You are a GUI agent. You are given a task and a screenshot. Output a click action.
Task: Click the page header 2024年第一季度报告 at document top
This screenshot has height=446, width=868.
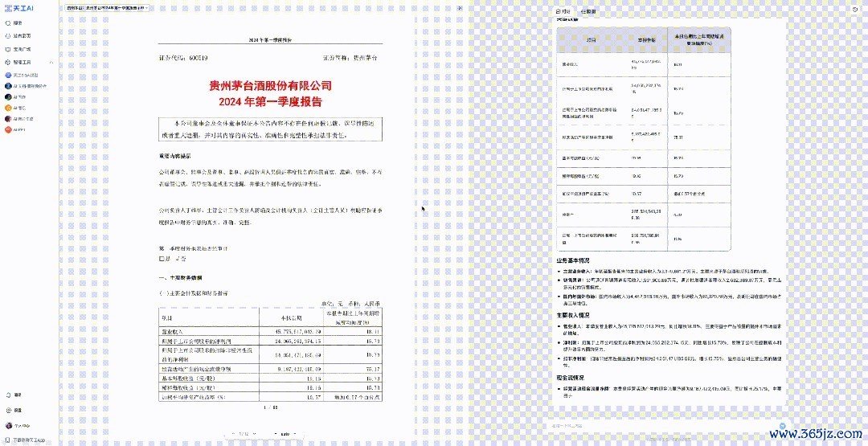point(270,40)
